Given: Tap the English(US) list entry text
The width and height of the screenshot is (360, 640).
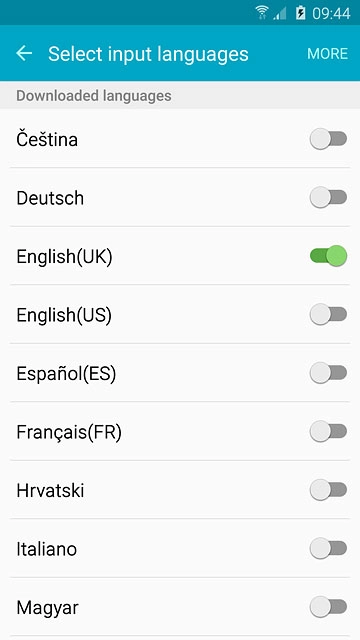Looking at the screenshot, I should coord(64,315).
